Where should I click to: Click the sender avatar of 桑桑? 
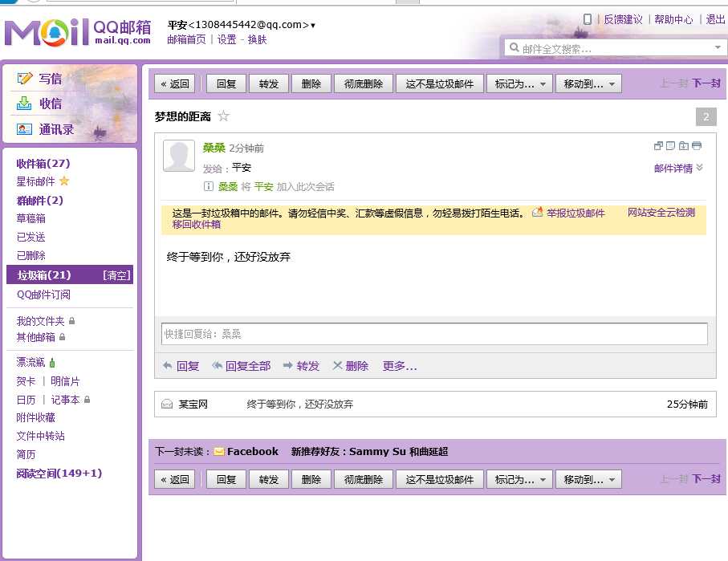coord(179,156)
